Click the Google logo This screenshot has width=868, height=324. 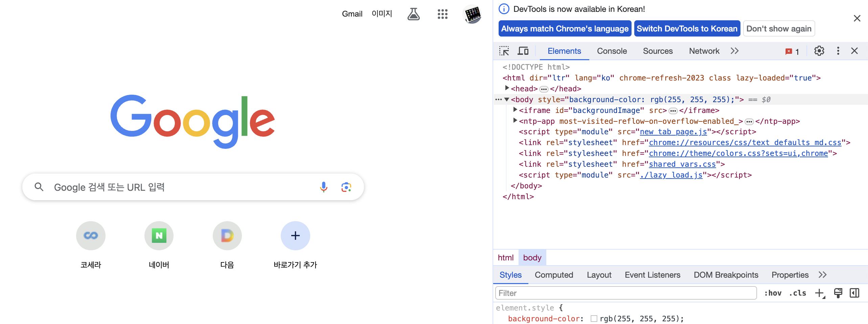point(192,121)
